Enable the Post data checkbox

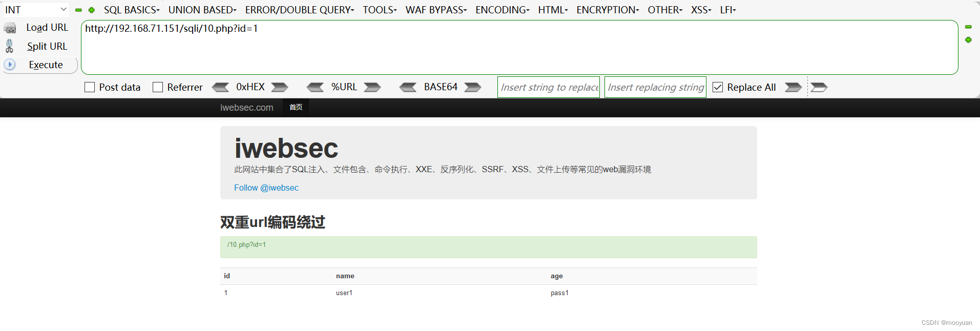90,87
